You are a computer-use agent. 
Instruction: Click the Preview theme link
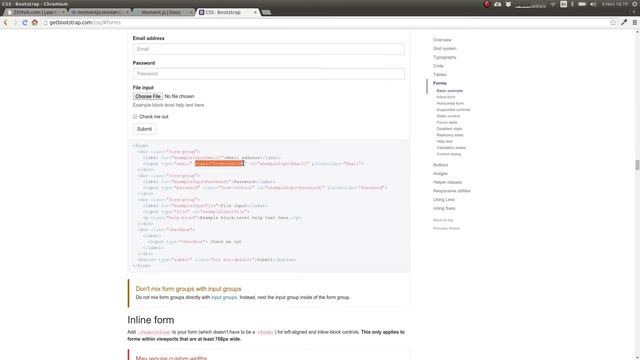pyautogui.click(x=446, y=229)
